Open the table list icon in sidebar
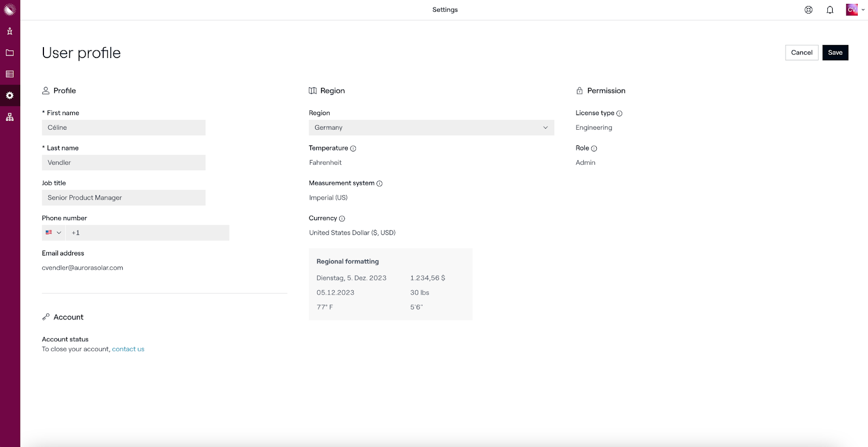This screenshot has width=868, height=447. tap(10, 74)
